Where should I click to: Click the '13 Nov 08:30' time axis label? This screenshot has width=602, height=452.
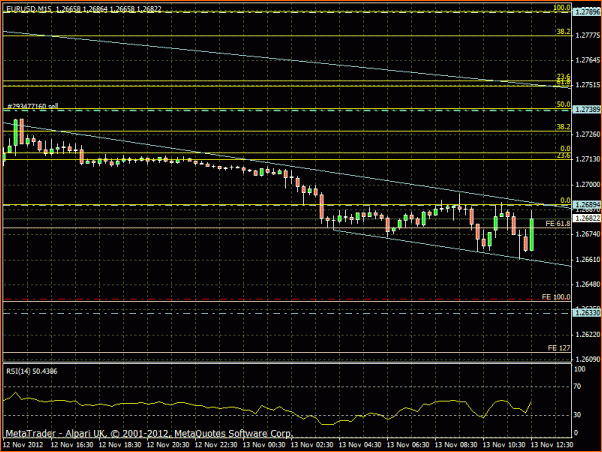(456, 445)
